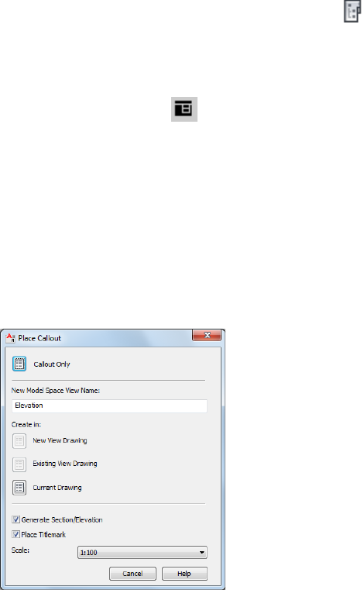The image size is (364, 590).
Task: Click the gray document icon at top right
Action: coord(352,12)
